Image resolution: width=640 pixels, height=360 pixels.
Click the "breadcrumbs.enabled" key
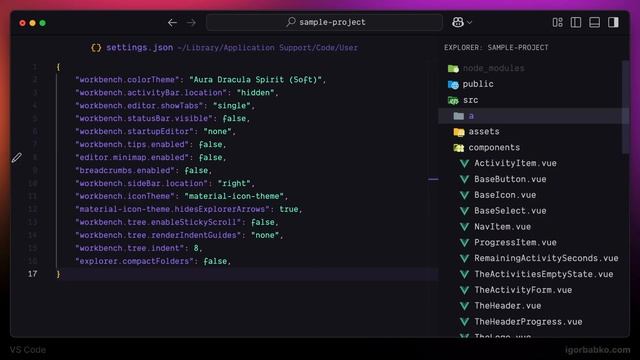point(125,171)
